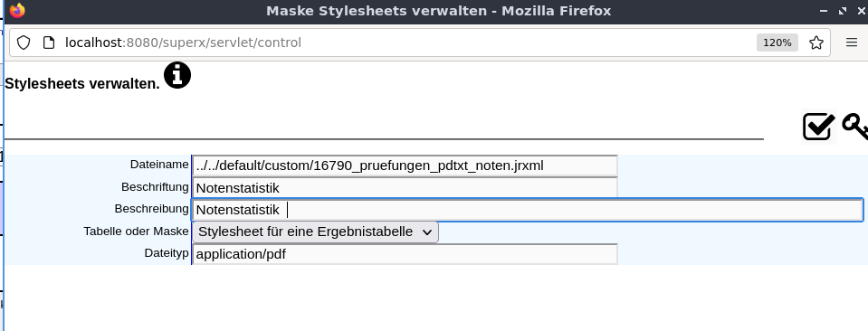Click the info icon beside Stylesheets verwalten
Screen dimensions: 868x331
pyautogui.click(x=177, y=75)
